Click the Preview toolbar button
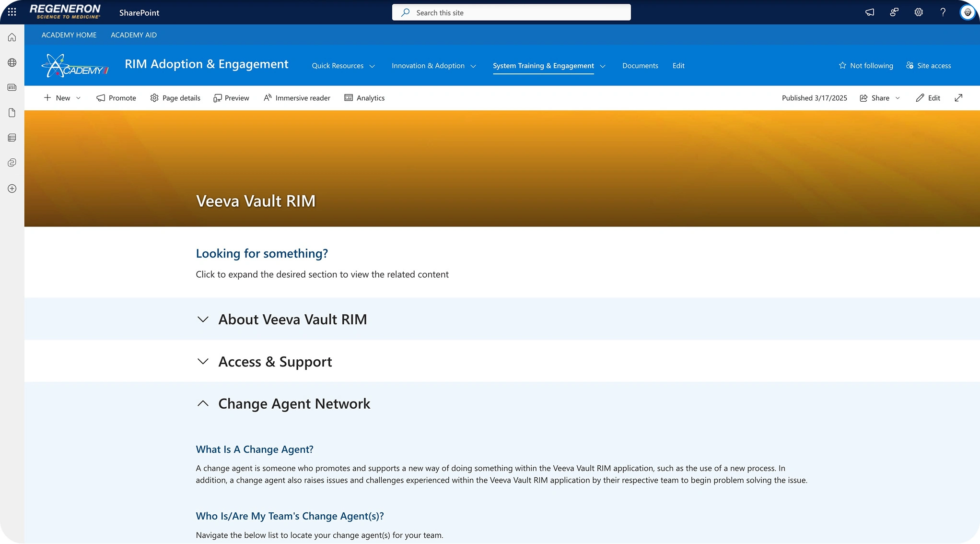Viewport: 980px width, 544px height. point(231,98)
